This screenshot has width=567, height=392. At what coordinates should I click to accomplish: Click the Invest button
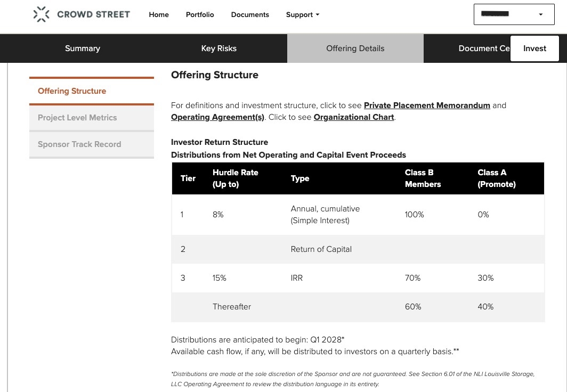(534, 48)
